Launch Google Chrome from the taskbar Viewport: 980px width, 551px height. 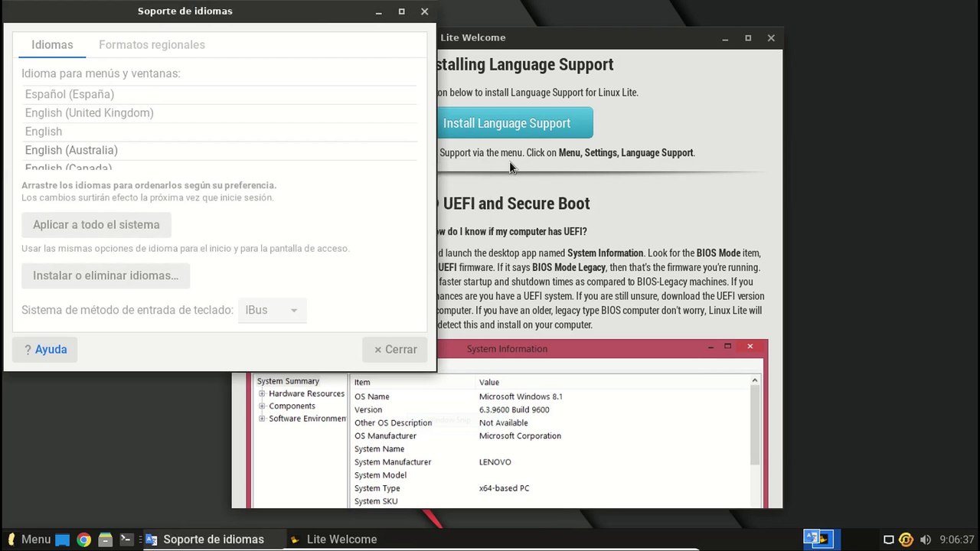click(x=84, y=540)
